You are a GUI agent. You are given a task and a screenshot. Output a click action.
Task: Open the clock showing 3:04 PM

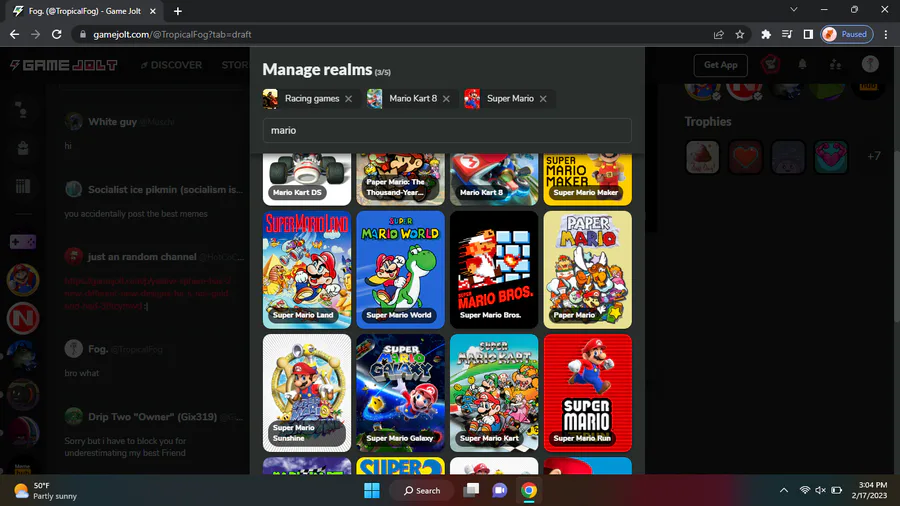click(869, 491)
